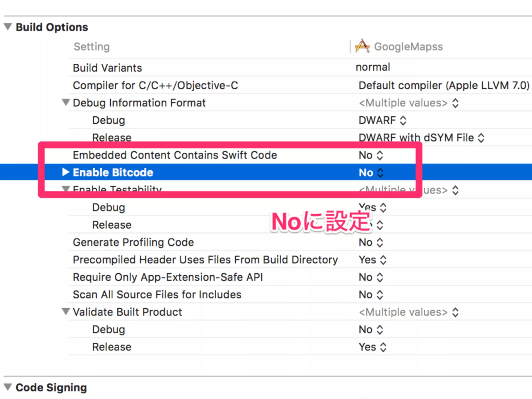Expand the Enable Bitcode row
This screenshot has width=532, height=399.
(66, 172)
